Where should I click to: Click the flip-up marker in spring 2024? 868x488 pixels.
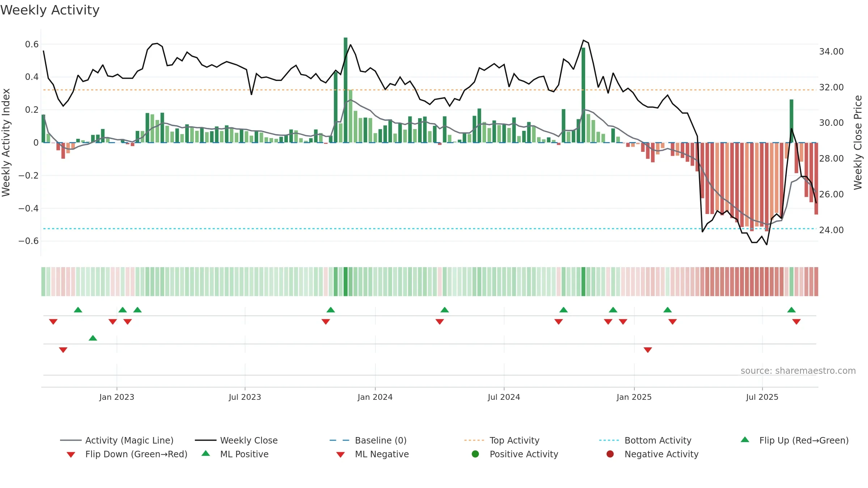pos(445,310)
